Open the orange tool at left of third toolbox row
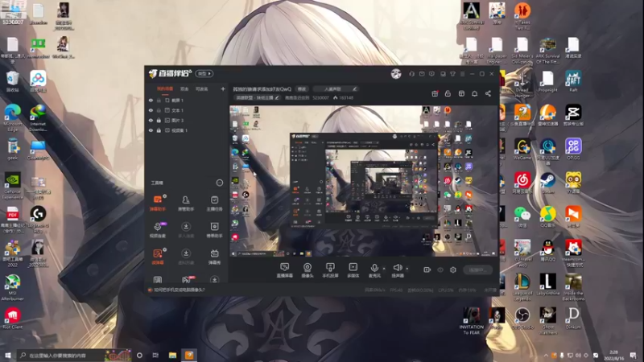 (x=157, y=257)
